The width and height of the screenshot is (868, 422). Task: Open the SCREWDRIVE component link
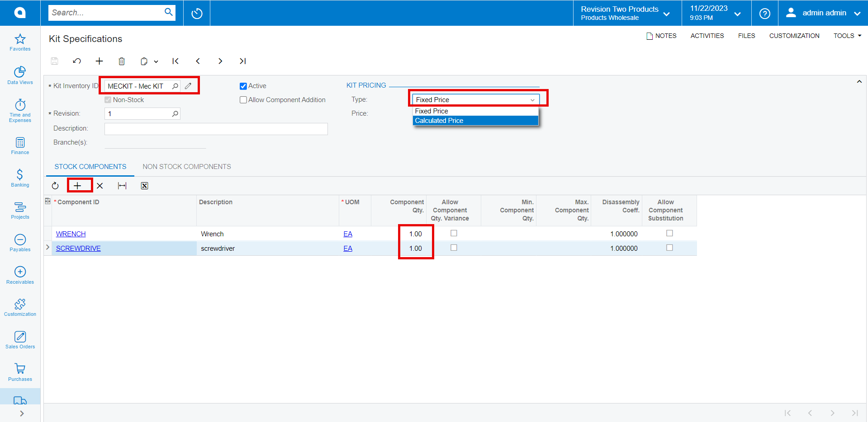click(78, 248)
